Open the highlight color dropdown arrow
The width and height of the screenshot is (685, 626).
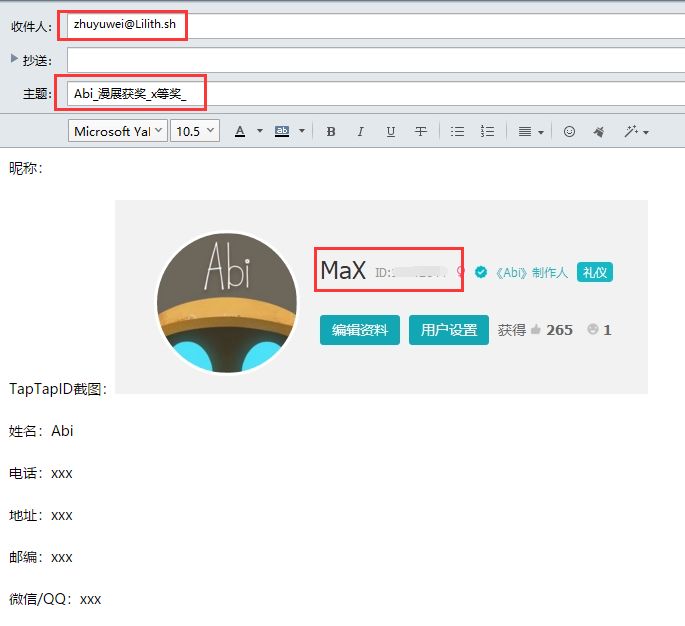[302, 131]
